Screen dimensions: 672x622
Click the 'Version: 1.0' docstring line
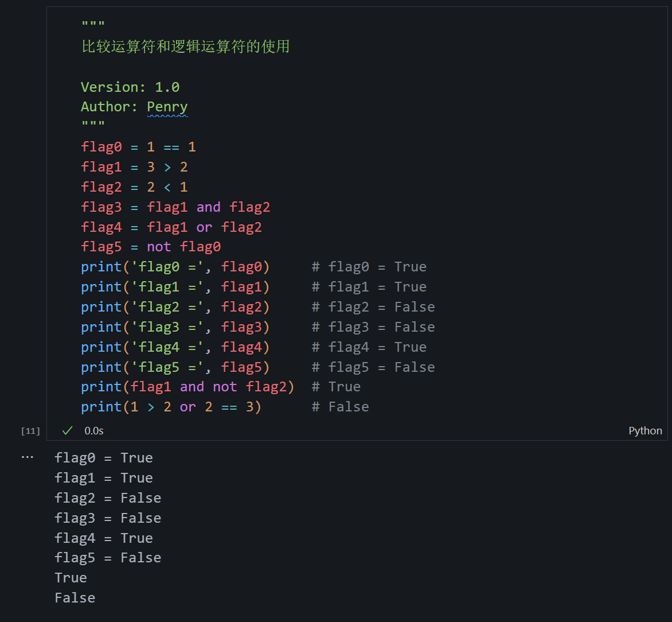(130, 87)
